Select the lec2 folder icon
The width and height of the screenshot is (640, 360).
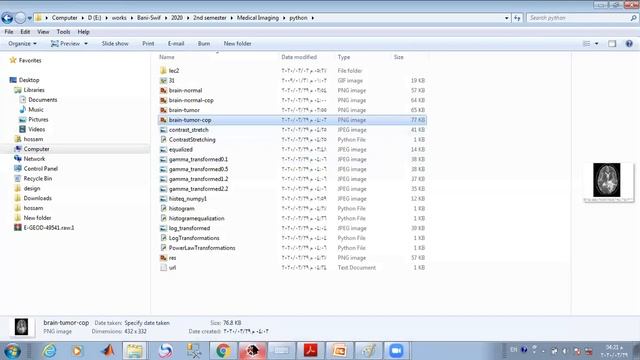[163, 71]
